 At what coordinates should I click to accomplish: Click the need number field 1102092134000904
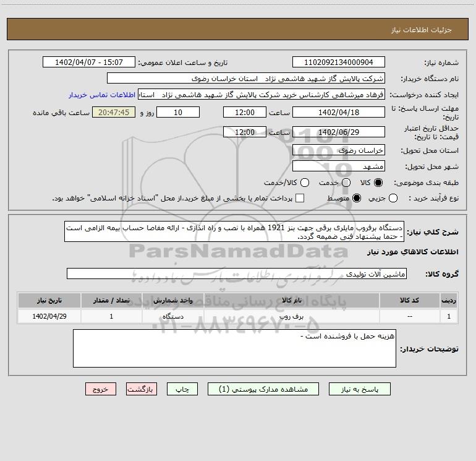pyautogui.click(x=339, y=62)
